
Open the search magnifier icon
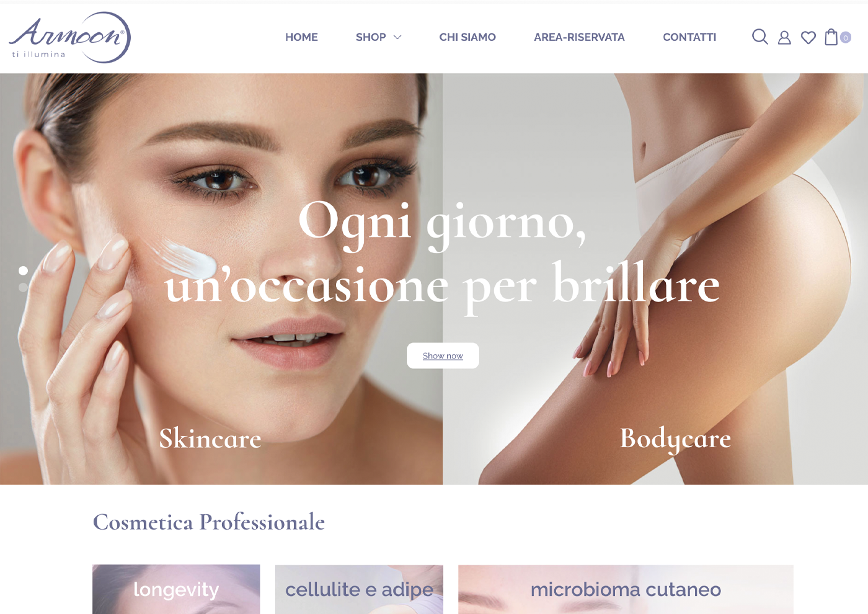click(759, 37)
